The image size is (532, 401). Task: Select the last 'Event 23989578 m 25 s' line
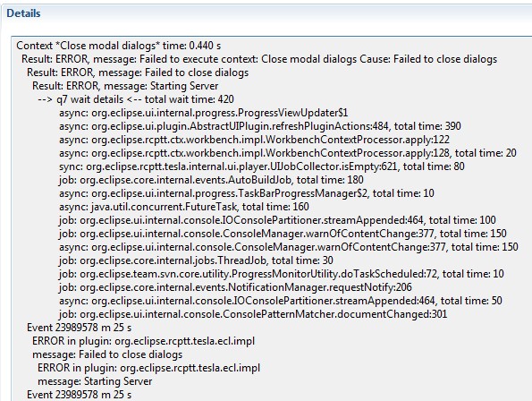[79, 395]
